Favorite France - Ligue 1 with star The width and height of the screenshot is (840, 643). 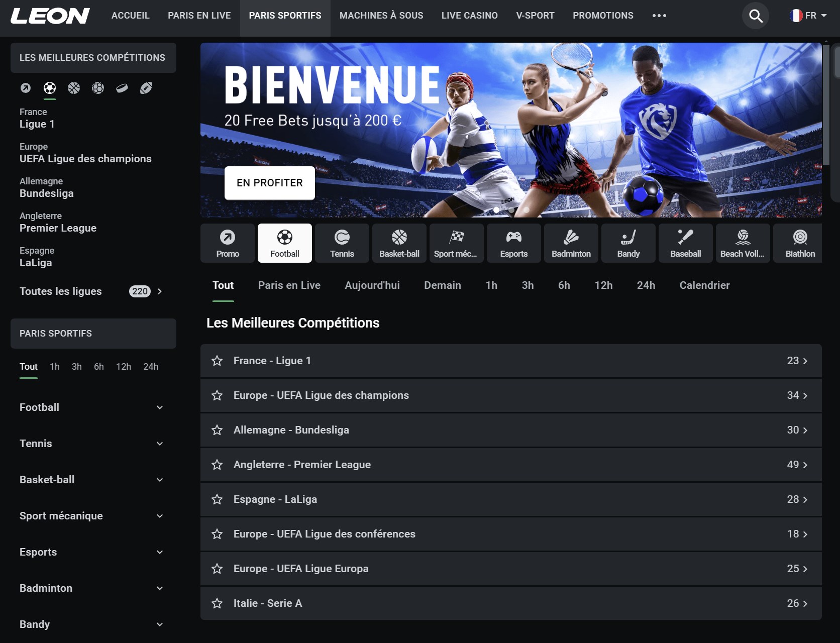point(217,361)
